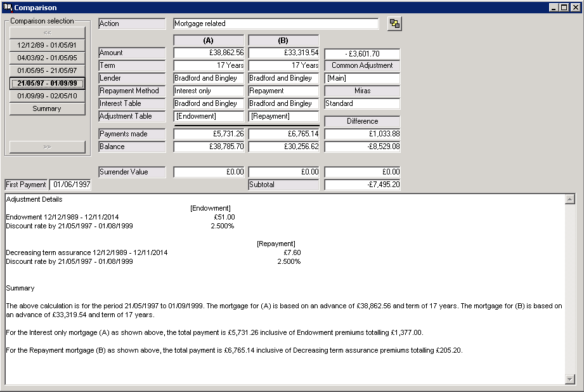Maximize the Comparison window

[x=564, y=7]
